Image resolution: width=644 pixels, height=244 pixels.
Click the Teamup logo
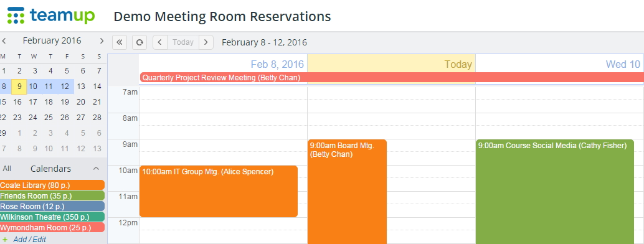pyautogui.click(x=51, y=16)
